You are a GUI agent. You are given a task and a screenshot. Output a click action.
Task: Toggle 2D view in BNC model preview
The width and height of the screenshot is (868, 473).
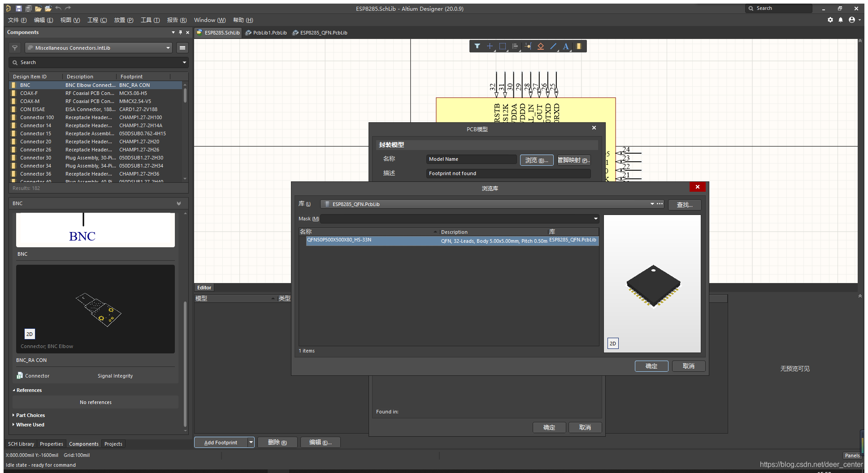[30, 334]
